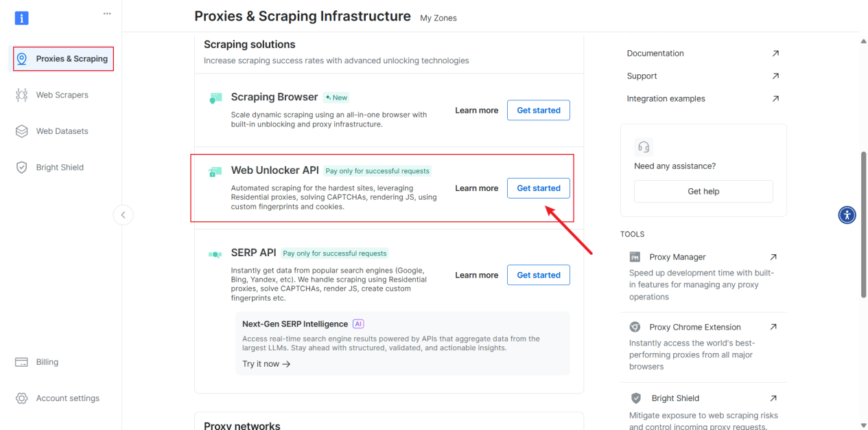The width and height of the screenshot is (868, 430).
Task: Click the Billing card icon
Action: 22,362
